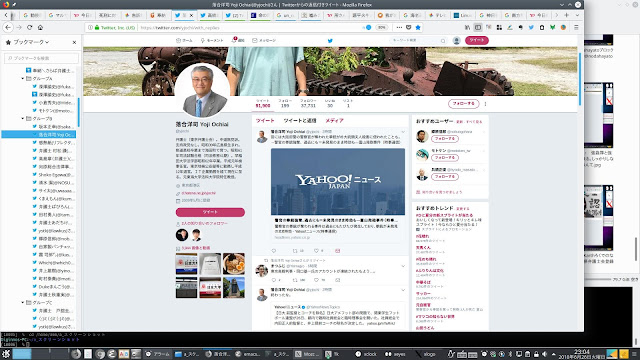Click the Twitter bird logo in header
This screenshot has width=640, height=360.
coord(330,40)
